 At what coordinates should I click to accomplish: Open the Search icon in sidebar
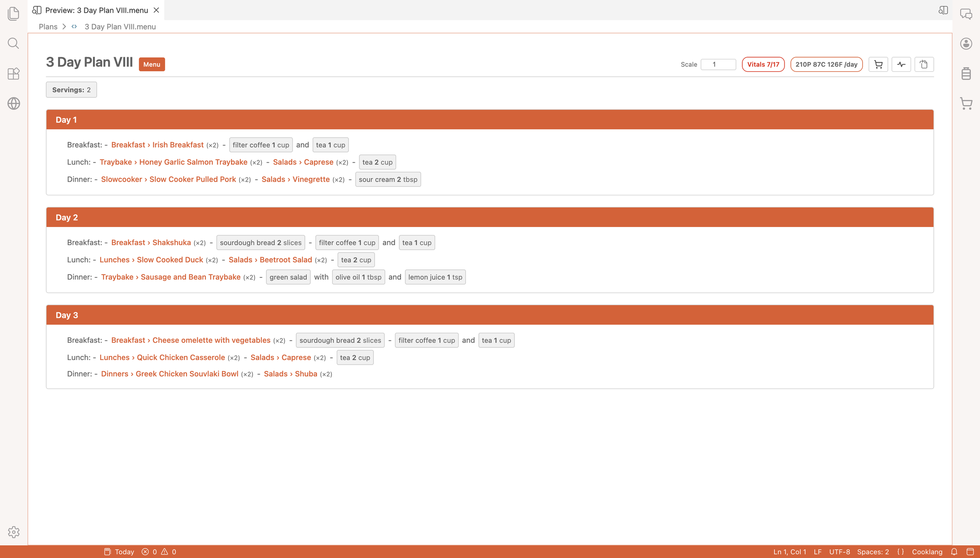coord(14,44)
